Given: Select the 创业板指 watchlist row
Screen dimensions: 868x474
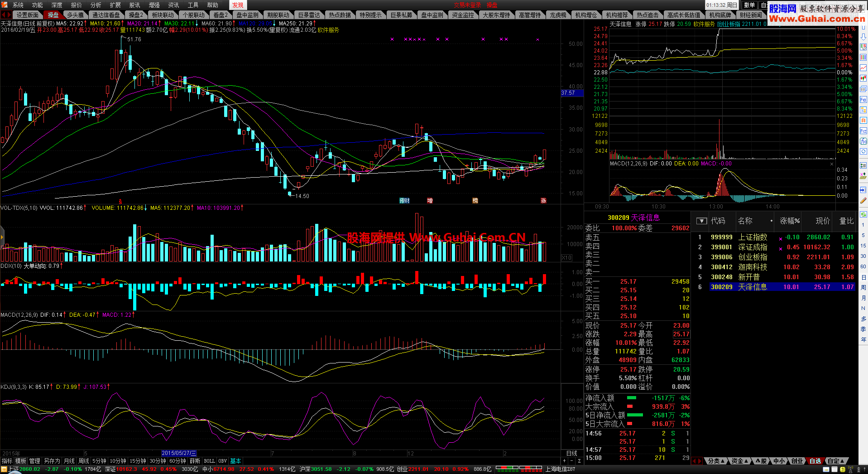Looking at the screenshot, I should (774, 257).
